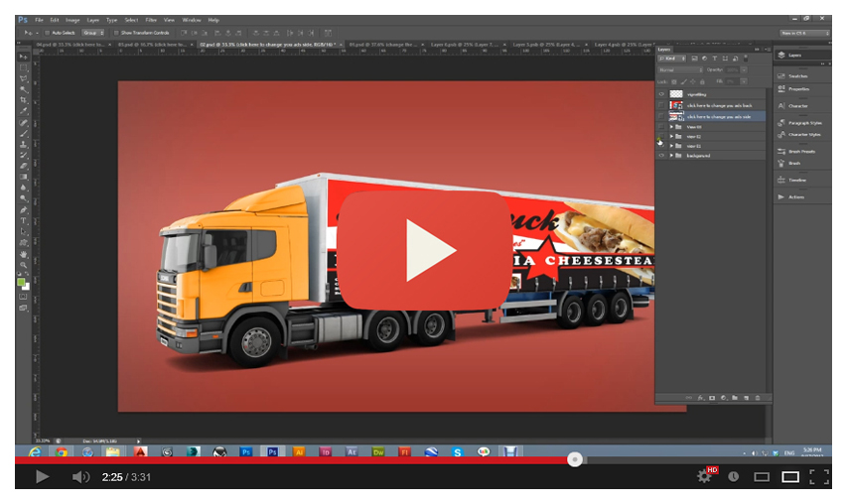
Task: Enable Show Transform Controls checkbox
Action: coord(116,33)
